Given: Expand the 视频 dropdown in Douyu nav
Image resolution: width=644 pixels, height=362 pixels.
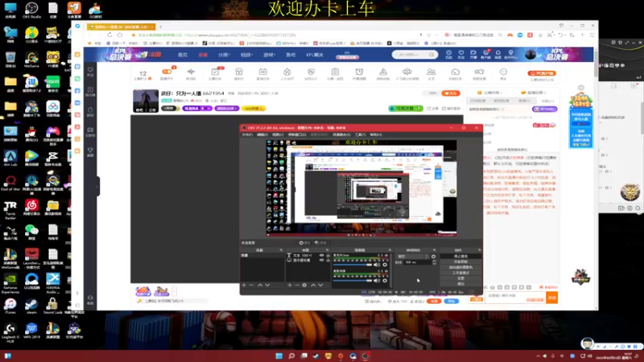Looking at the screenshot, I should [x=246, y=55].
